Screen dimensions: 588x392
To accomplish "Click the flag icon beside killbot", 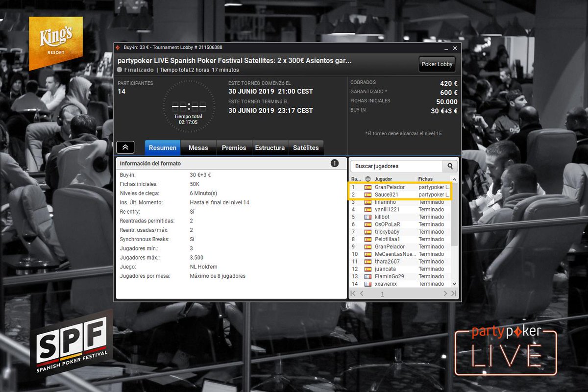I will [368, 217].
